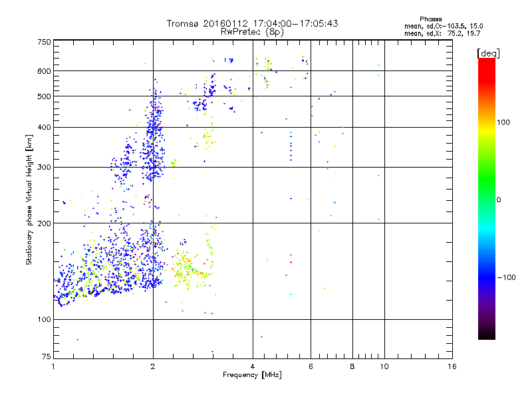The height and width of the screenshot is (399, 532).
Task: Click the 'mean, sd,O:-103.5, 15.0' statistic
Action: tap(444, 26)
